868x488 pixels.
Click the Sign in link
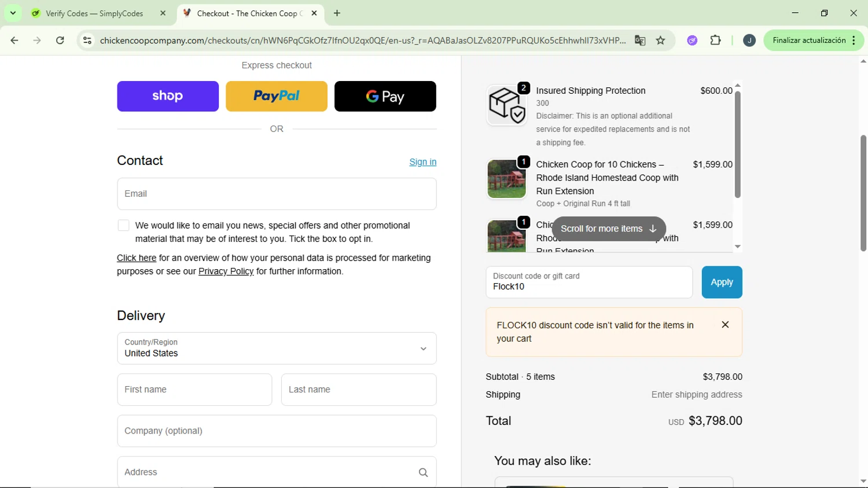tap(423, 162)
